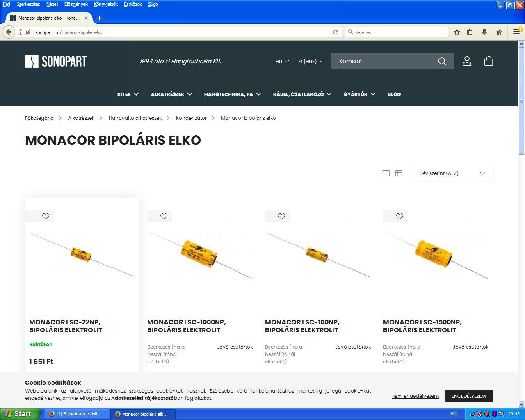Open the Előzmények menu

76,4
